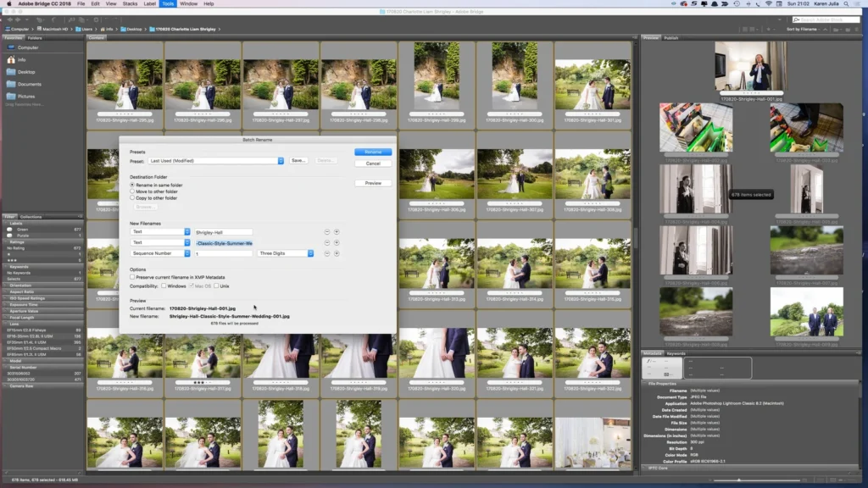This screenshot has height=488, width=868.
Task: Click the Shrigley-Hall text input field
Action: [x=223, y=231]
